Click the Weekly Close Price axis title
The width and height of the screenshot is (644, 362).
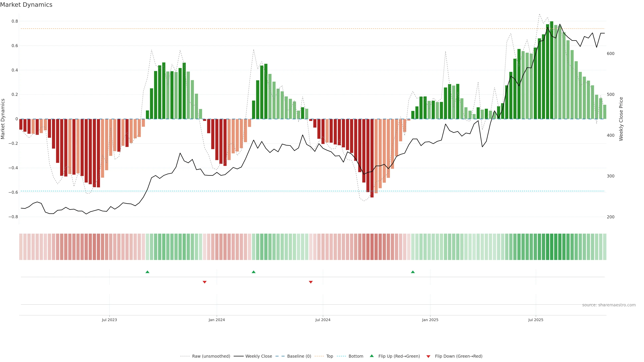(x=621, y=119)
